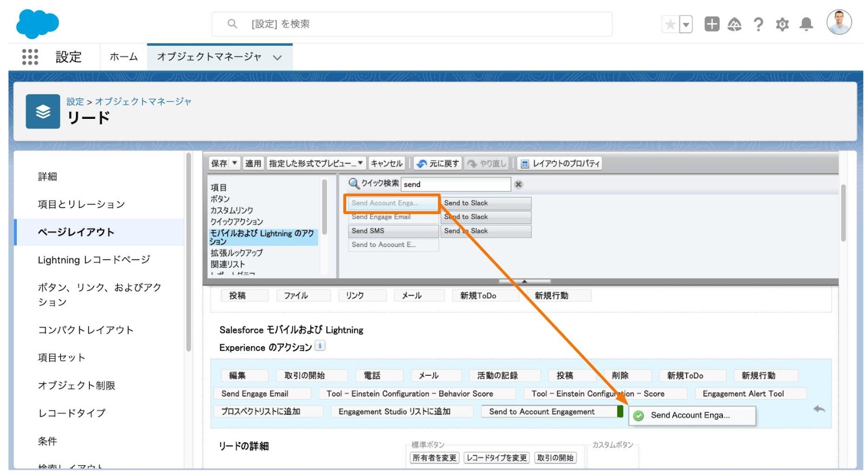Image resolution: width=868 pixels, height=475 pixels.
Task: Clear the quick find with X icon
Action: [x=519, y=185]
